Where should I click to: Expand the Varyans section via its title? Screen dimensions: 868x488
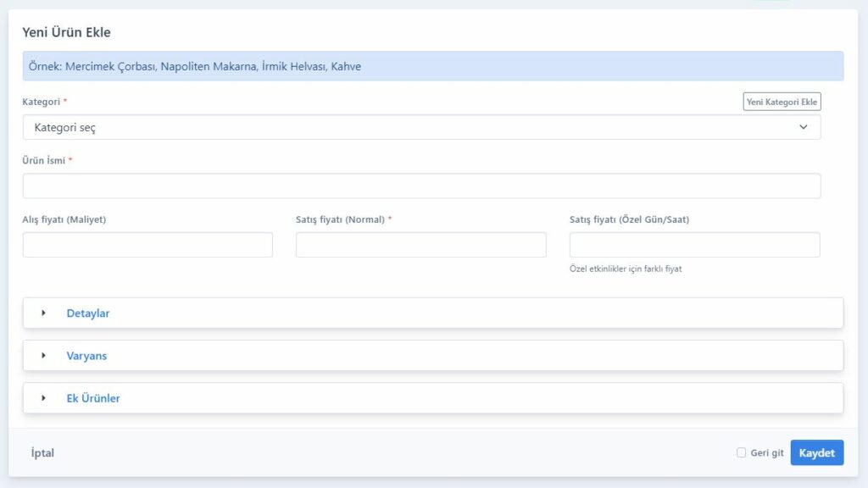tap(86, 356)
